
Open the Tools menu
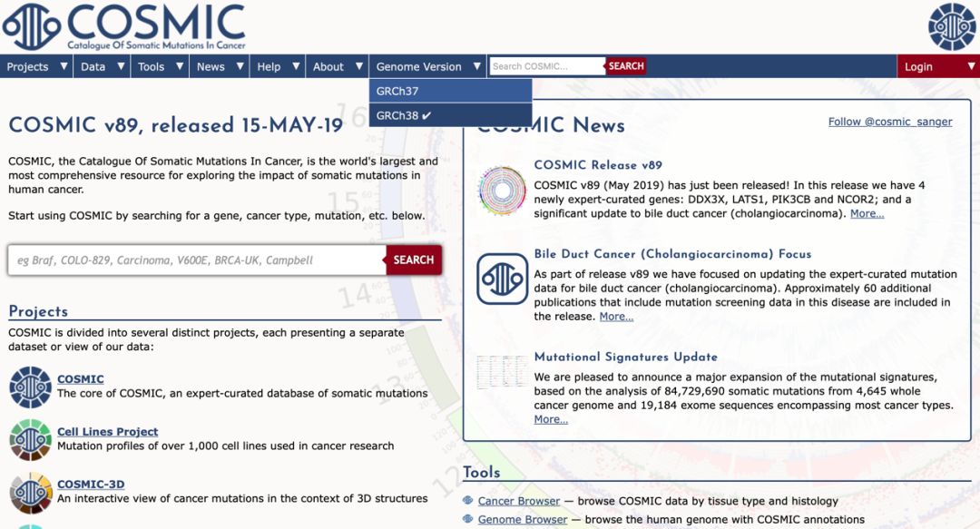pyautogui.click(x=152, y=66)
